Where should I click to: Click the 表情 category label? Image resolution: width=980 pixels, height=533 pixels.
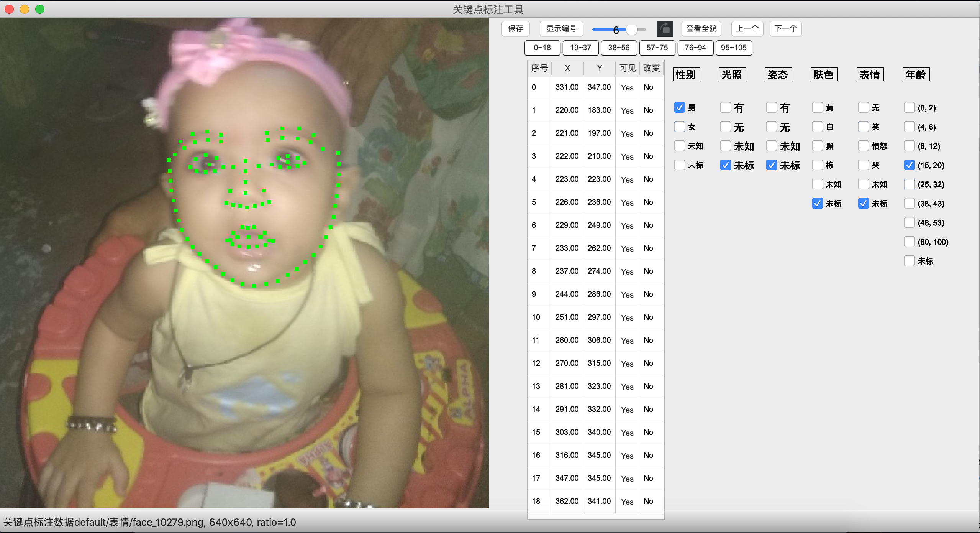870,74
